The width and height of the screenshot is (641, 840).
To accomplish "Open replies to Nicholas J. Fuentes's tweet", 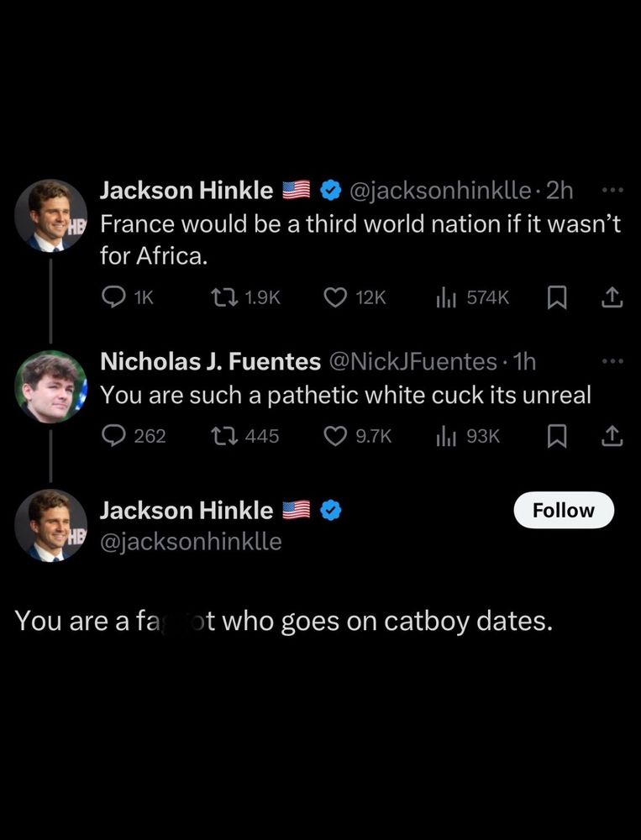I will click(x=113, y=435).
